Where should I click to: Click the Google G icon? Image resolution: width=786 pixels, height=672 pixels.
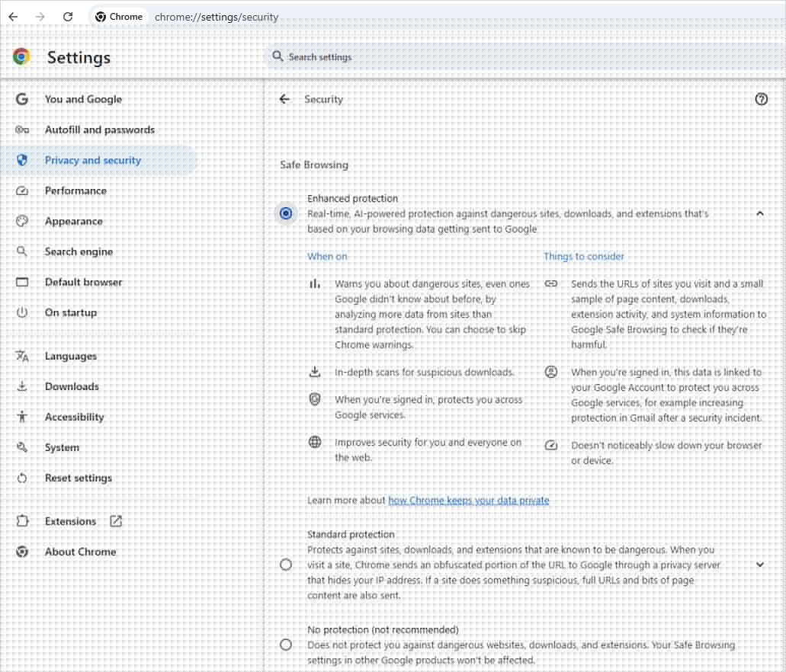(22, 99)
